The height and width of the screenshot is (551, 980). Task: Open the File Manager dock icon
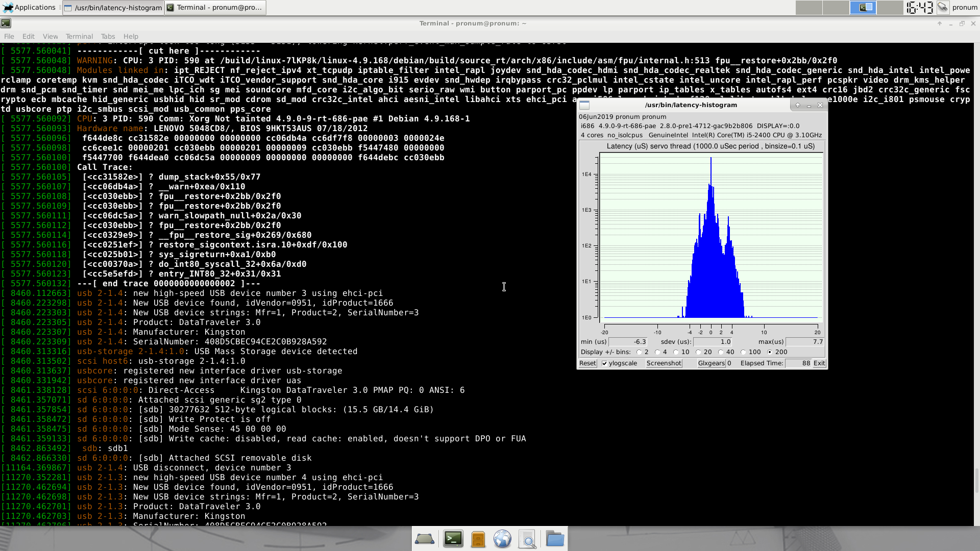pos(478,539)
